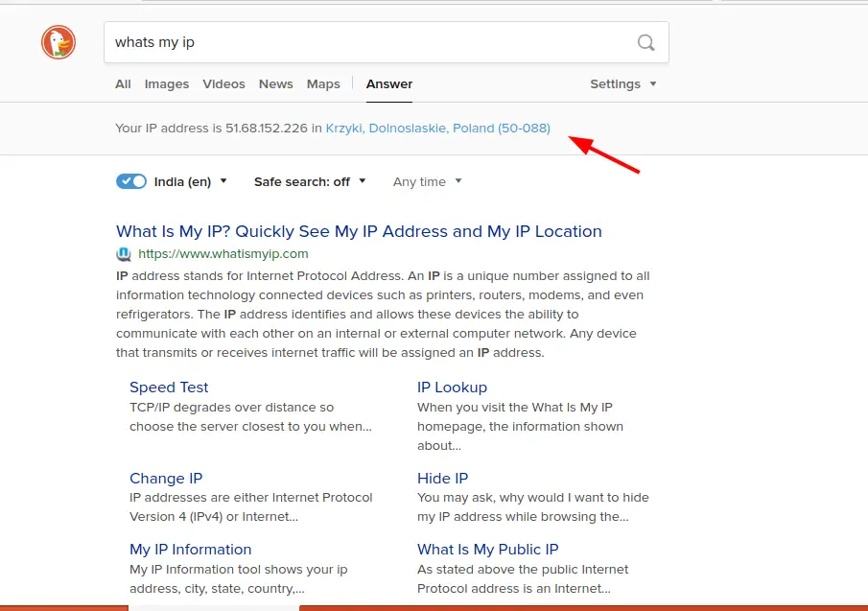Select the Answer tab

[x=389, y=84]
